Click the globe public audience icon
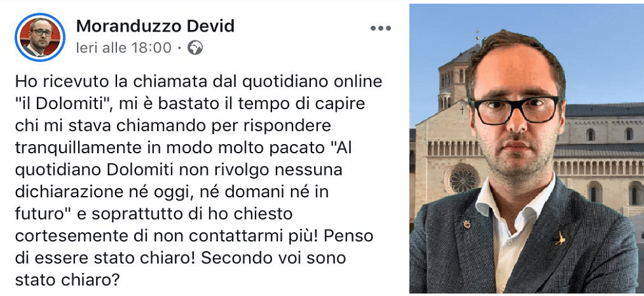Viewport: 644px width, 296px height. [x=195, y=47]
